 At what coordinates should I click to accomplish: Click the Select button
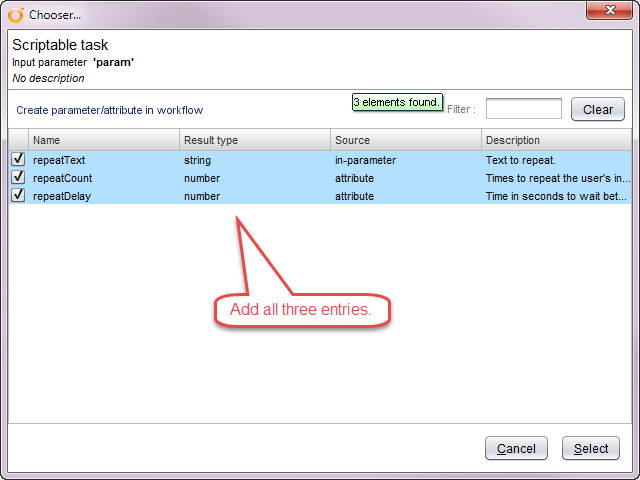coord(590,448)
